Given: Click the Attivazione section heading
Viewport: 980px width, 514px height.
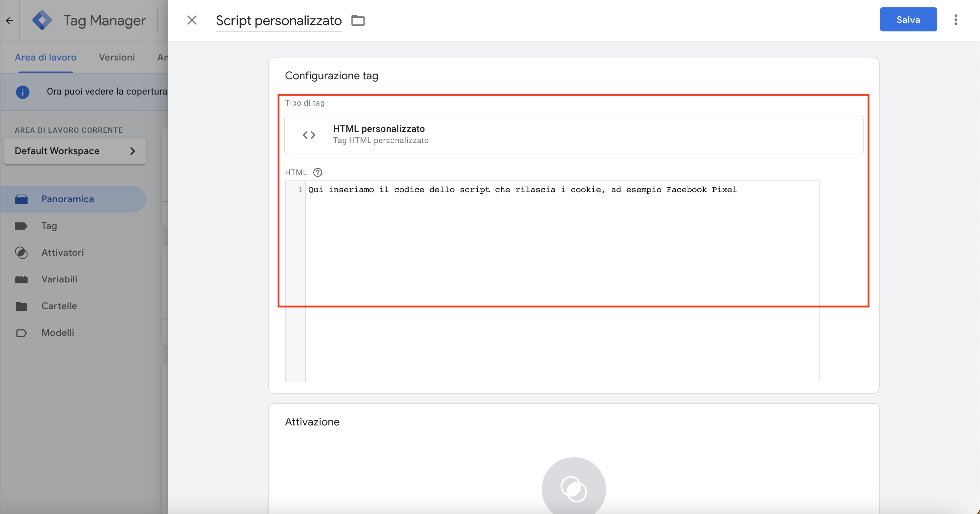Looking at the screenshot, I should [312, 422].
